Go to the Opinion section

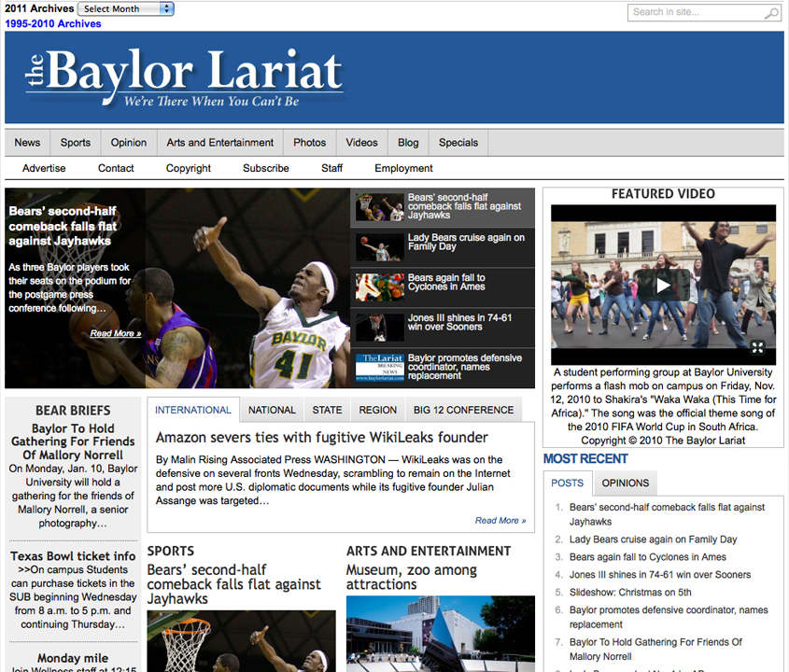129,143
